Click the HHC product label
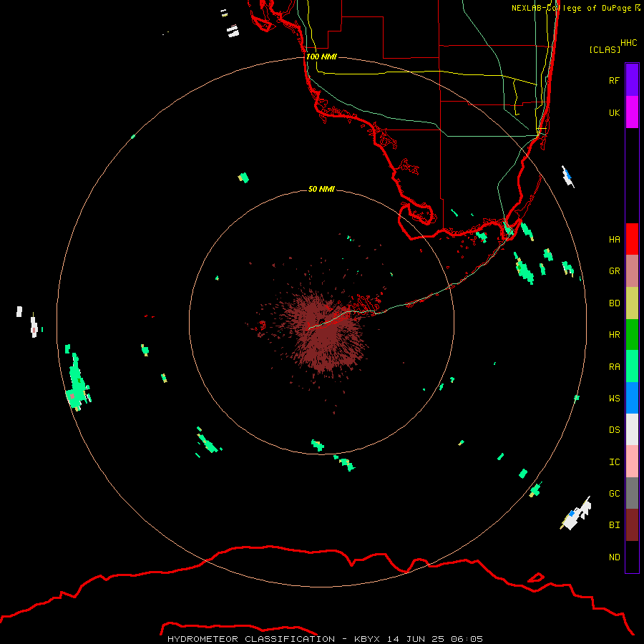This screenshot has height=644, width=644. click(628, 43)
